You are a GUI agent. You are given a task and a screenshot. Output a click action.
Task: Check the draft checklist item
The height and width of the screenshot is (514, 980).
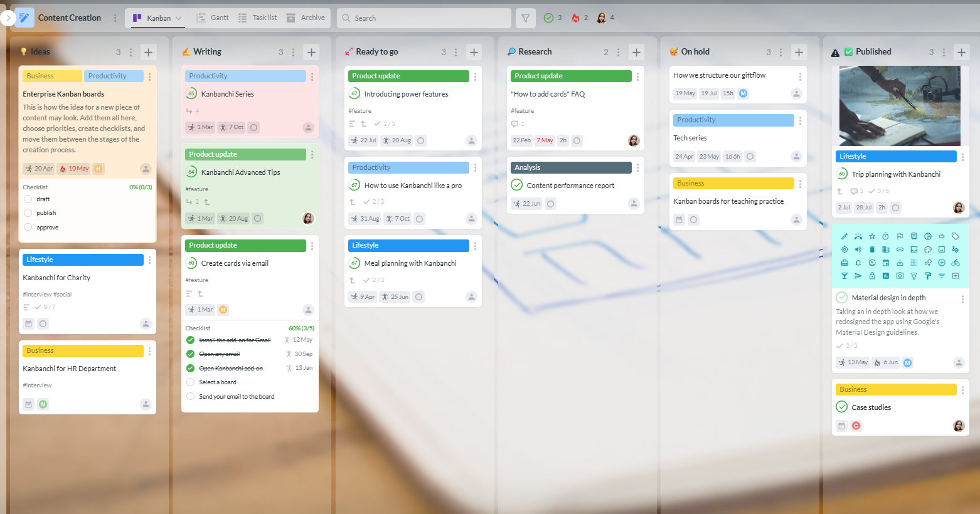click(28, 199)
